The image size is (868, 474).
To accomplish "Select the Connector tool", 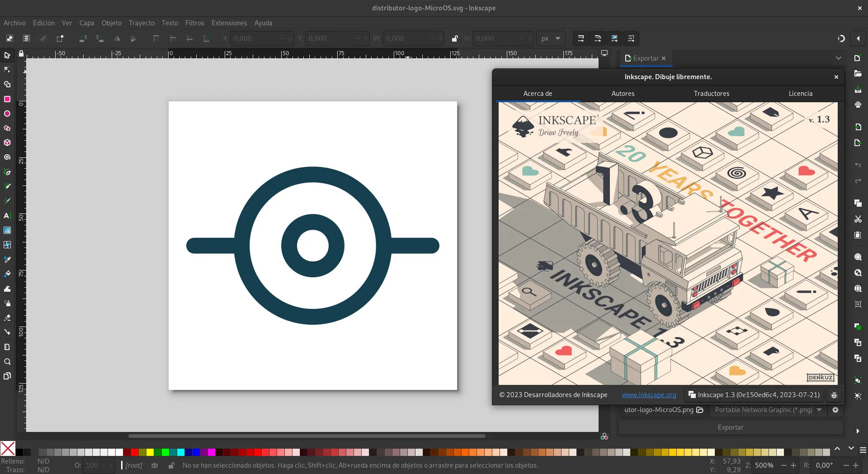I will [x=7, y=332].
